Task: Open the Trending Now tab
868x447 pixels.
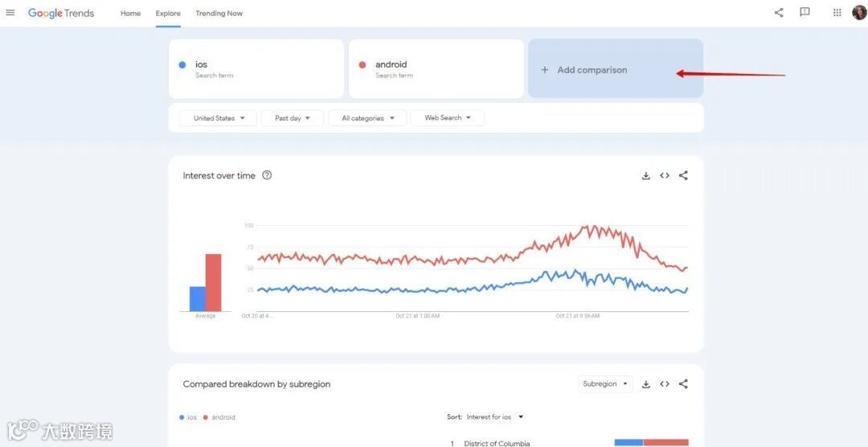Action: pos(219,14)
